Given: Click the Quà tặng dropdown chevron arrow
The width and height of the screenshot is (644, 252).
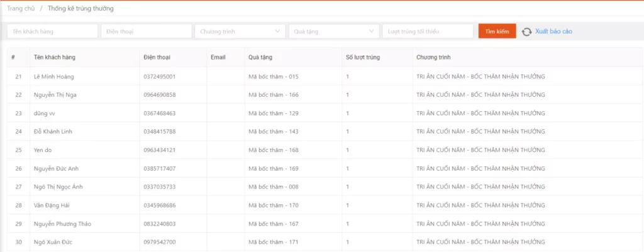Looking at the screenshot, I should (372, 31).
